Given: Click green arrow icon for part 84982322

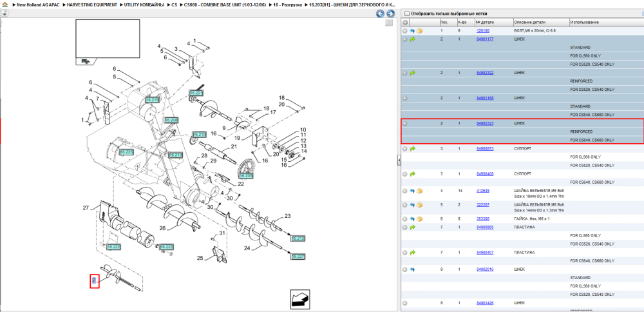Looking at the screenshot, I should point(413,73).
